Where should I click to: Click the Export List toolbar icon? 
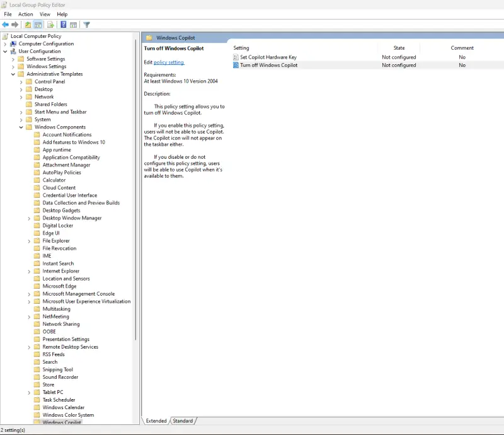point(50,25)
